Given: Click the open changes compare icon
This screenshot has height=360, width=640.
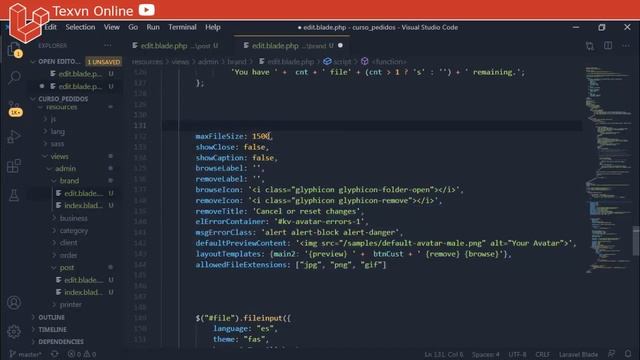Looking at the screenshot, I should [590, 46].
